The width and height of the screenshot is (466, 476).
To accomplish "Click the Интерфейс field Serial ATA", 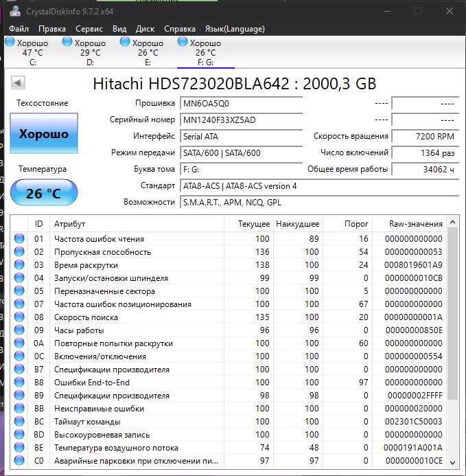I will [x=241, y=136].
